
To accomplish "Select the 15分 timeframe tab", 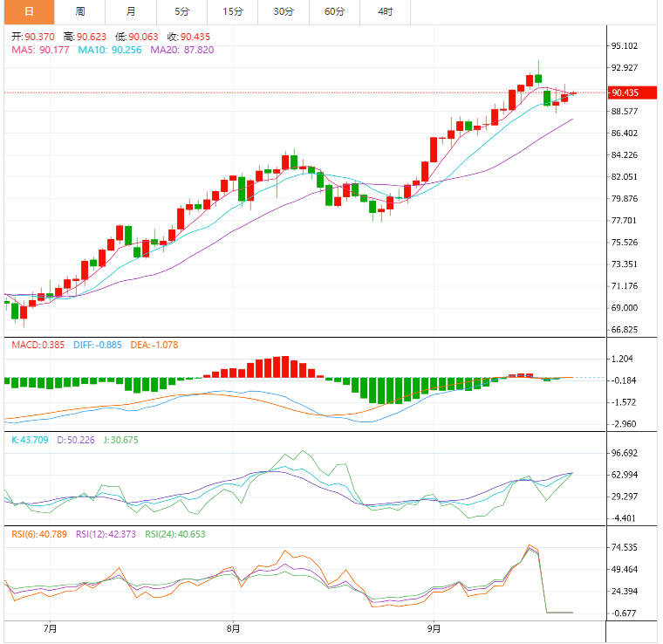I will click(x=233, y=11).
